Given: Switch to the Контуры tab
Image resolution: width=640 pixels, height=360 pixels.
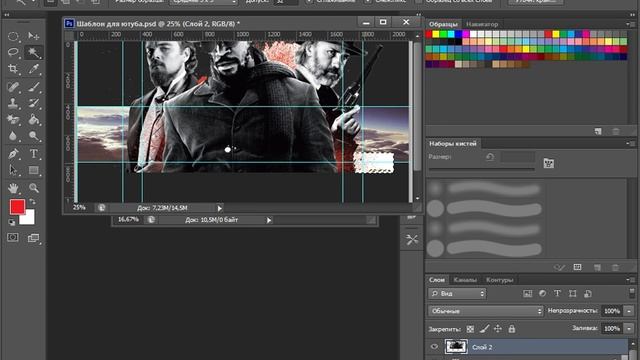Looking at the screenshot, I should point(499,280).
